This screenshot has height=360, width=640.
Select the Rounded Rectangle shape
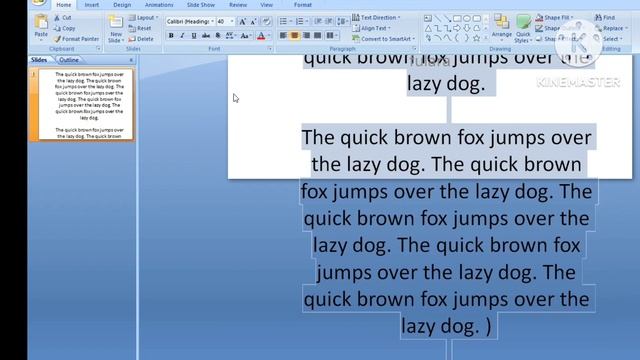pyautogui.click(x=476, y=18)
